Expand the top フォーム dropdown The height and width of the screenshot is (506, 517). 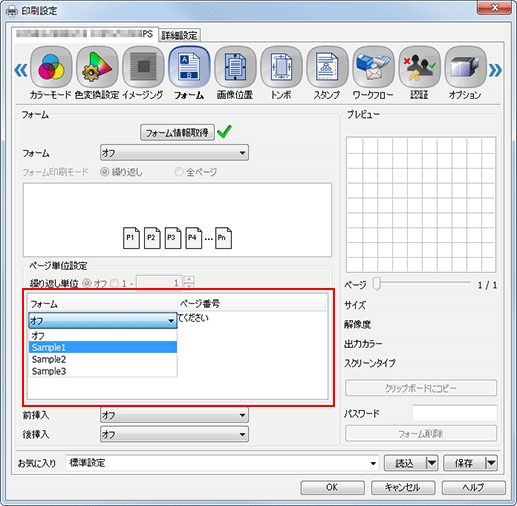(174, 153)
